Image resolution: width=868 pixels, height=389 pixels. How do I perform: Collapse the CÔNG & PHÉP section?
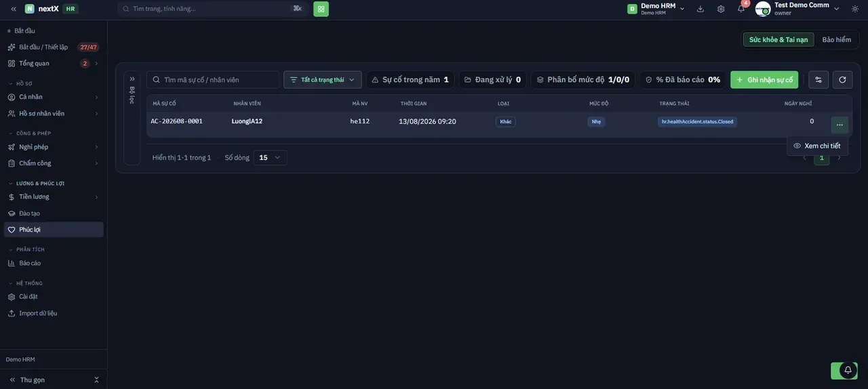[30, 134]
